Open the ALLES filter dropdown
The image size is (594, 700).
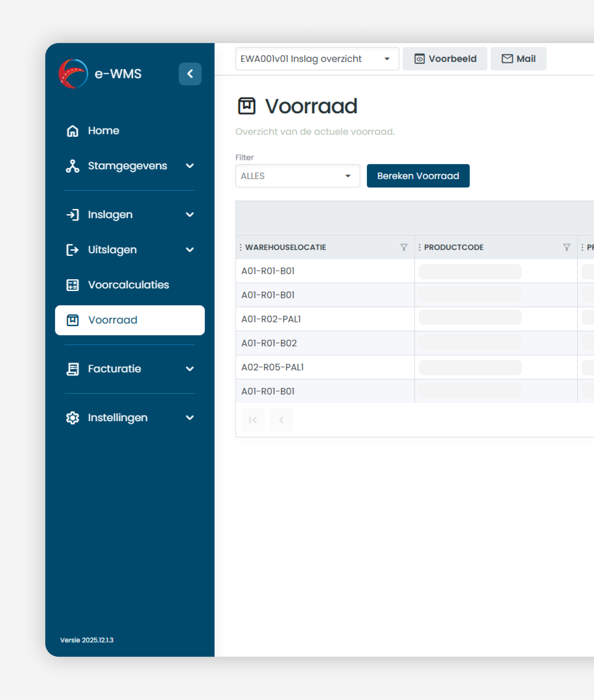pos(297,176)
